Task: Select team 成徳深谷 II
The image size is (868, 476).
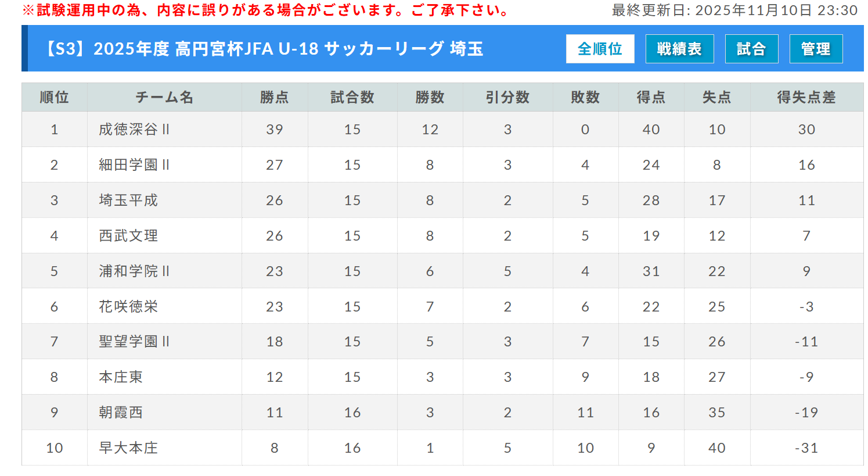Action: tap(134, 130)
